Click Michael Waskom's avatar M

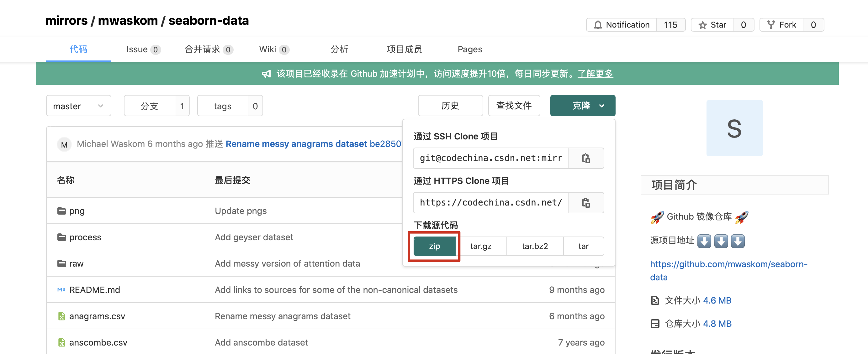click(x=64, y=145)
